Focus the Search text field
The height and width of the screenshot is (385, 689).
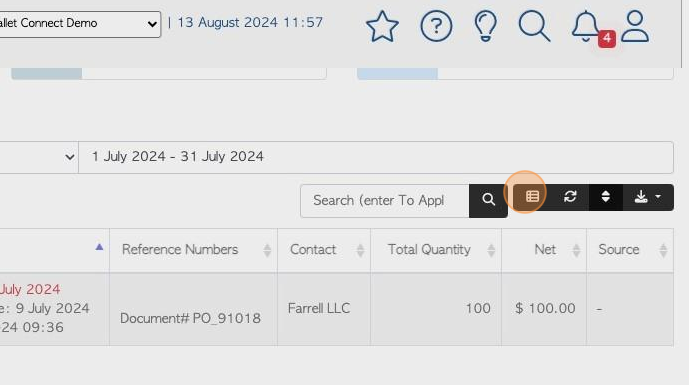384,201
